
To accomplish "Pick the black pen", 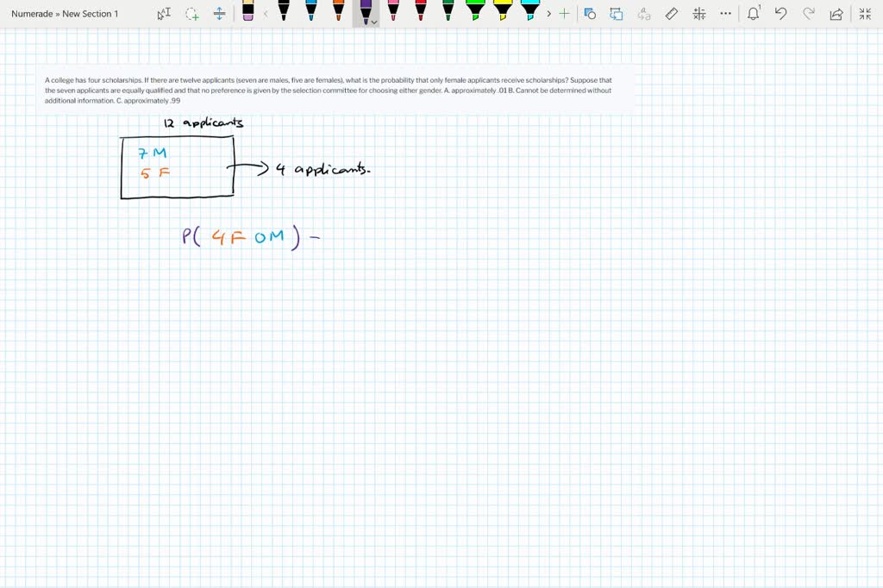I will point(283,10).
